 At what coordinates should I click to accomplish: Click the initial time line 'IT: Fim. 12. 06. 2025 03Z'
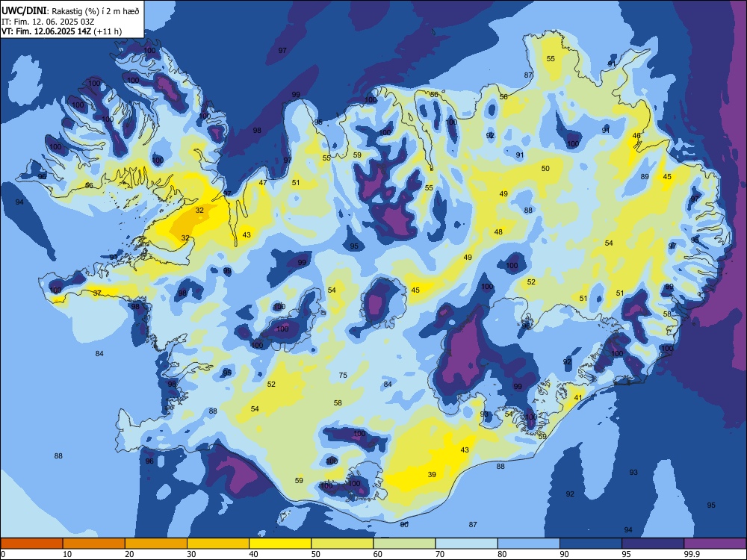click(x=48, y=22)
